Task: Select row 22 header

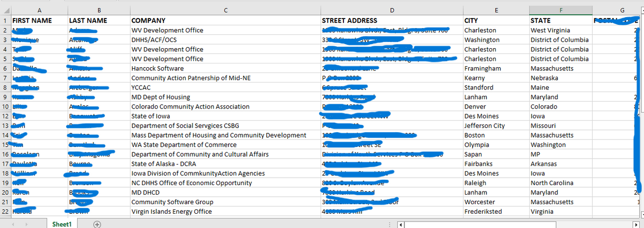Action: [x=5, y=211]
